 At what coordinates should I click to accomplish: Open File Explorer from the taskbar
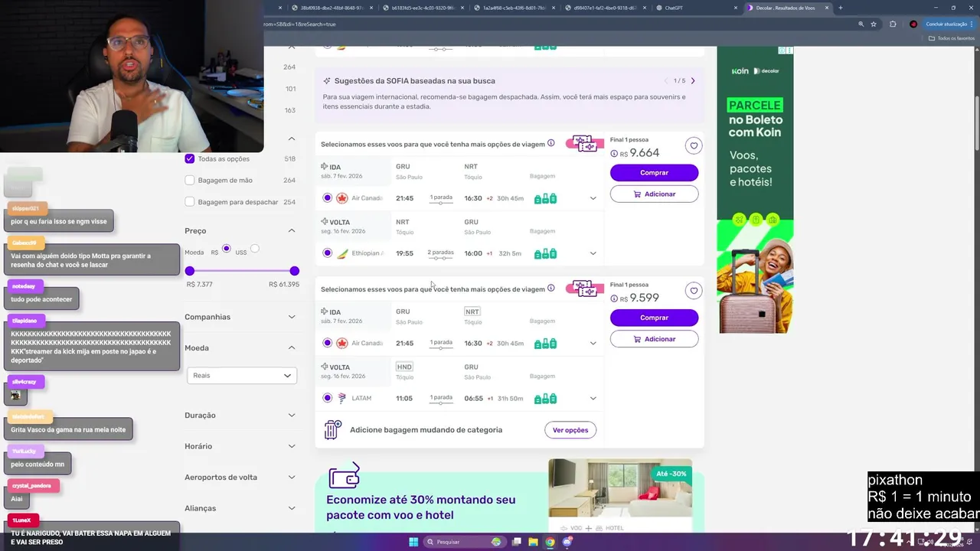click(x=533, y=542)
